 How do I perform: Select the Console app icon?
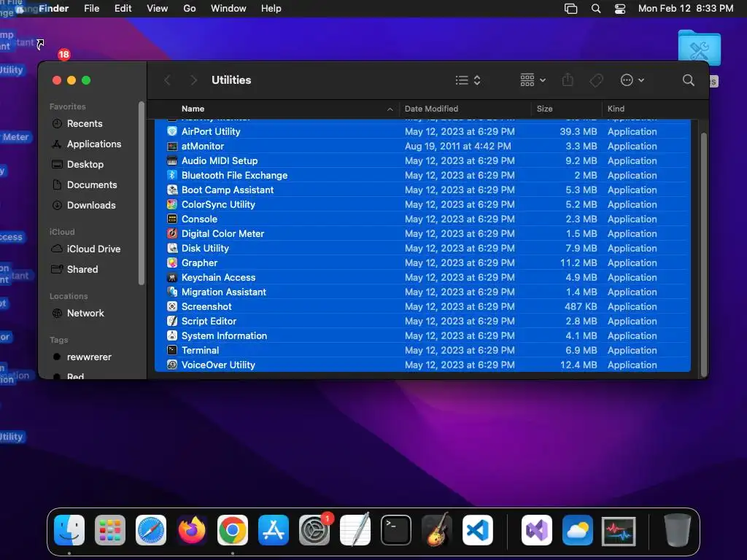[x=172, y=219]
